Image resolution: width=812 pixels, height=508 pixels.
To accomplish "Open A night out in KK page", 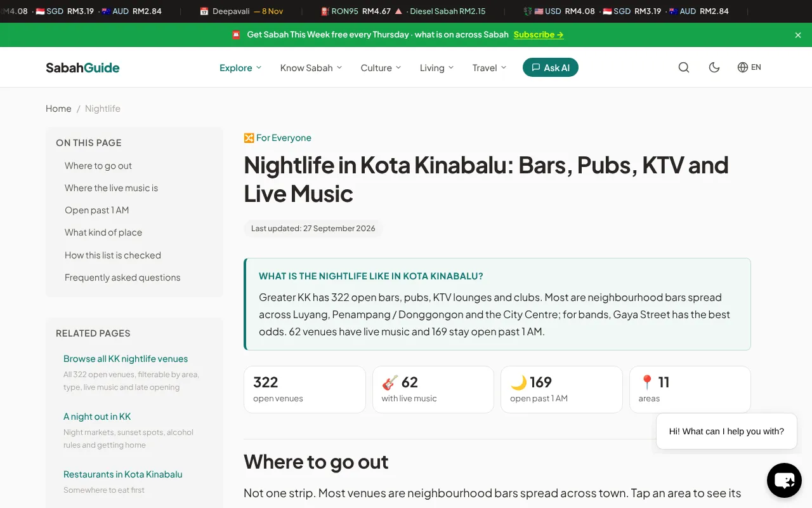I will coord(97,417).
